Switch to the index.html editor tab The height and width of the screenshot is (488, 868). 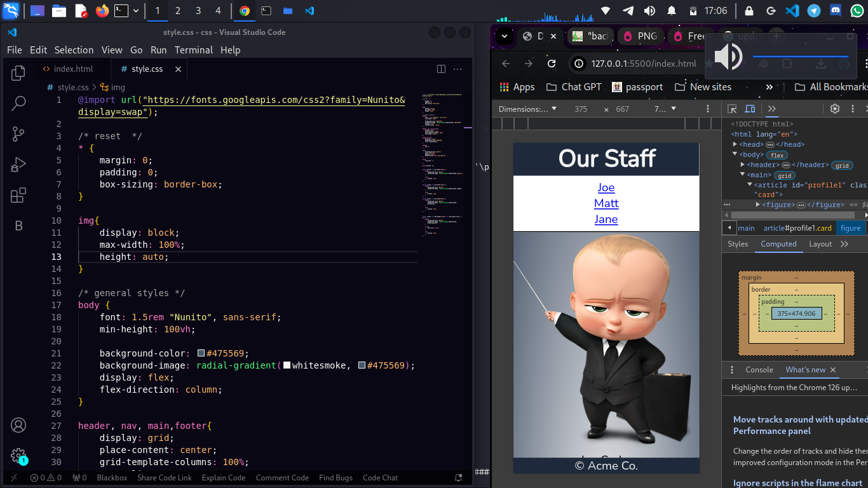point(72,69)
